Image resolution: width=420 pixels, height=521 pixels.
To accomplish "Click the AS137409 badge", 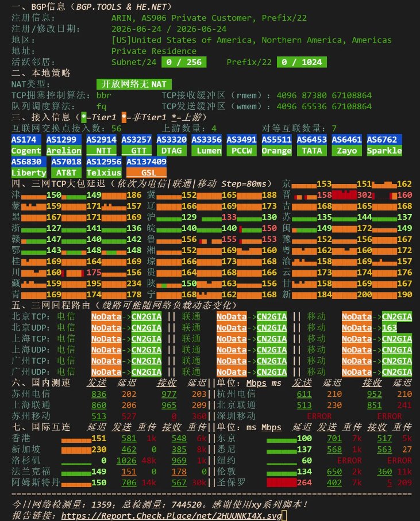I will tap(147, 162).
